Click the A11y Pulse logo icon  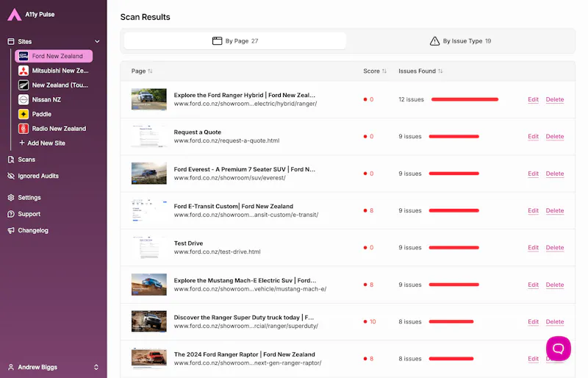(14, 15)
